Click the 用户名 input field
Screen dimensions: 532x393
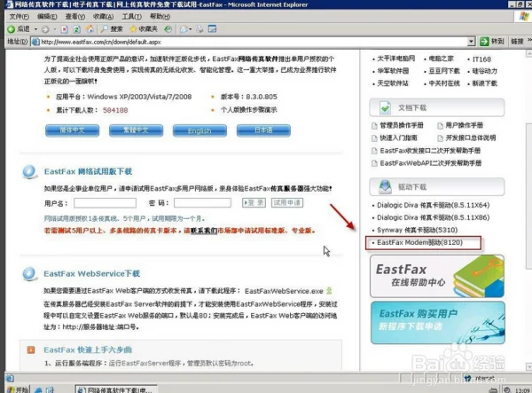click(x=106, y=203)
